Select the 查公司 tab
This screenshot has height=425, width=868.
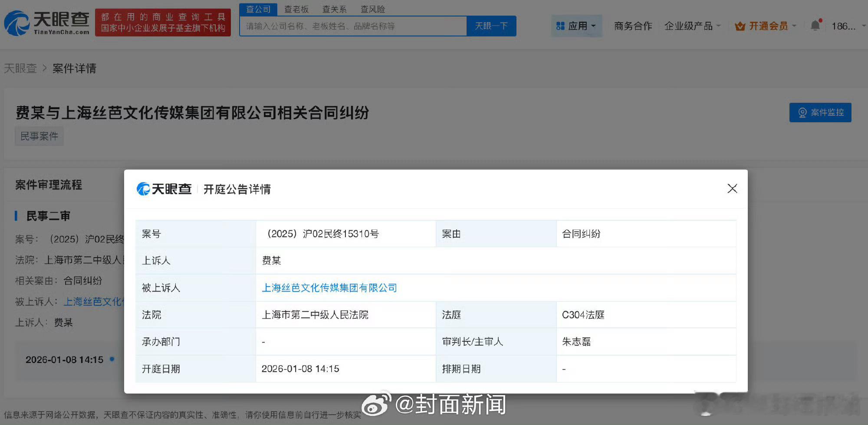click(x=258, y=9)
